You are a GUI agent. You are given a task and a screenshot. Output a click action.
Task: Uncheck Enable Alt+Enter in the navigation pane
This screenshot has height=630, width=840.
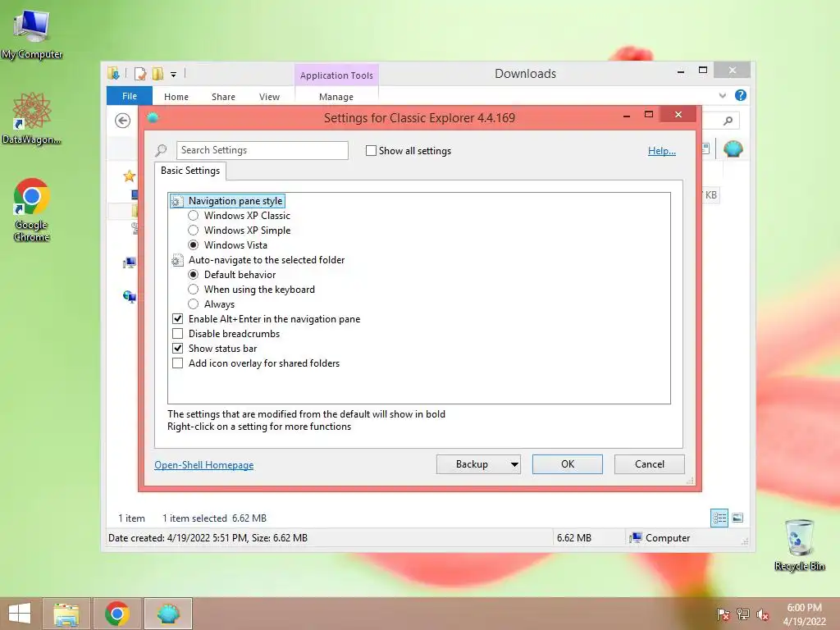[x=177, y=319]
